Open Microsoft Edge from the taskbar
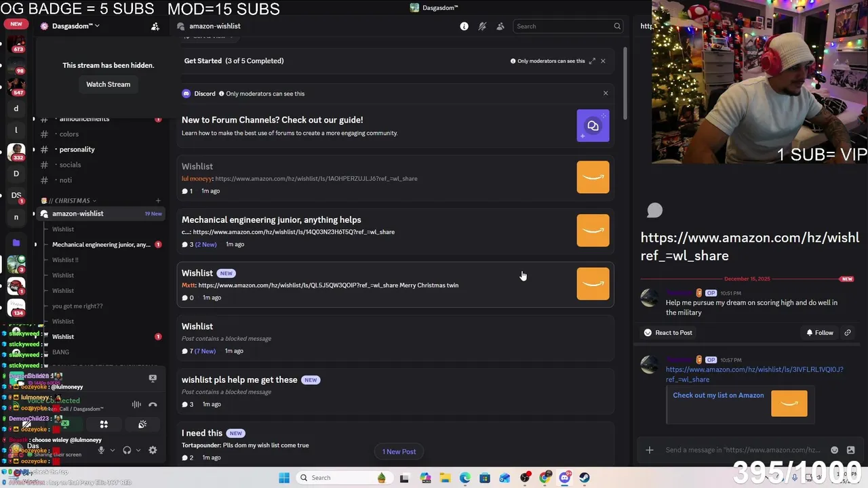This screenshot has width=868, height=488. pos(465,478)
